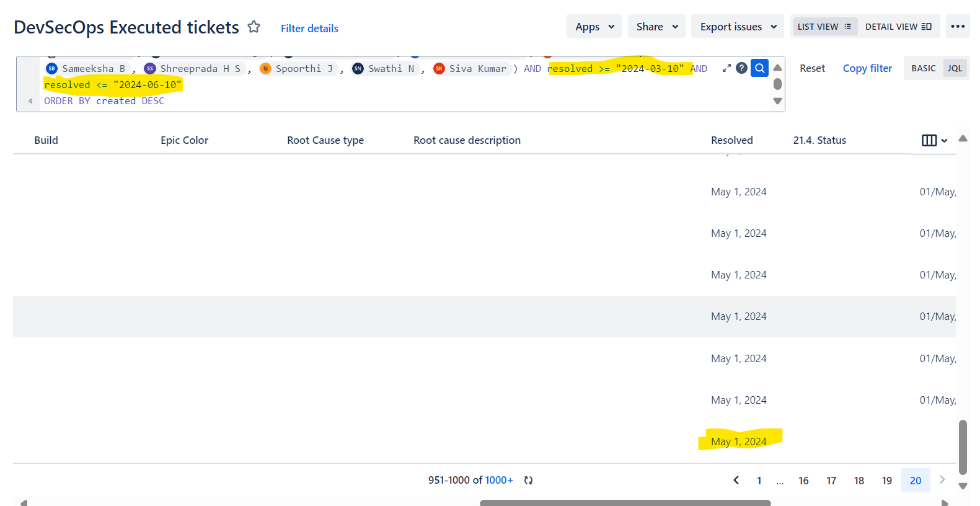The height and width of the screenshot is (506, 980).
Task: Refresh the search results count
Action: [x=529, y=481]
